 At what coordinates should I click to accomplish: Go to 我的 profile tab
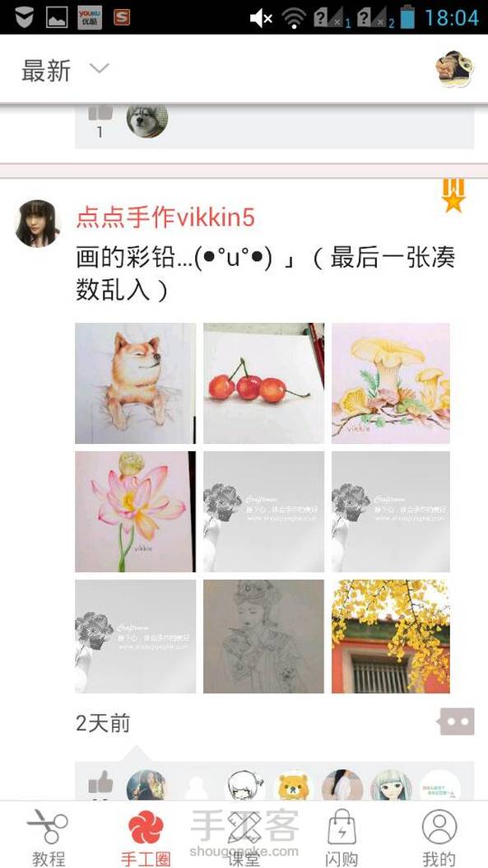pyautogui.click(x=439, y=836)
